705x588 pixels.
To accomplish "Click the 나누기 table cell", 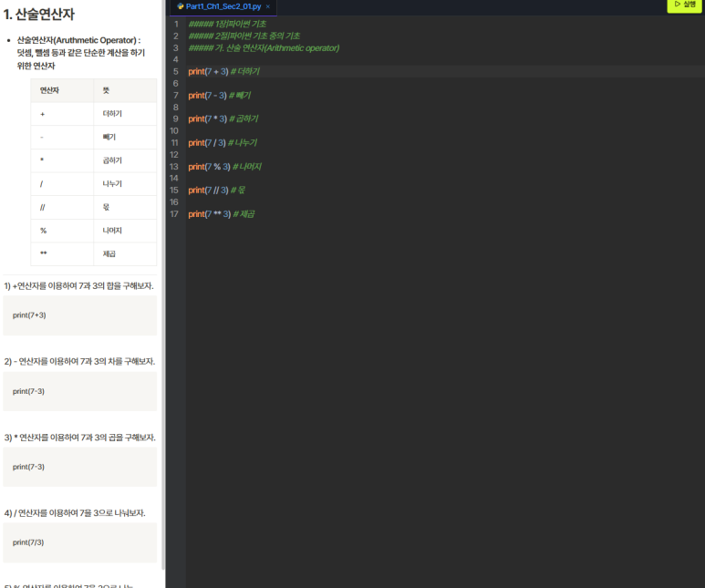I will point(125,184).
